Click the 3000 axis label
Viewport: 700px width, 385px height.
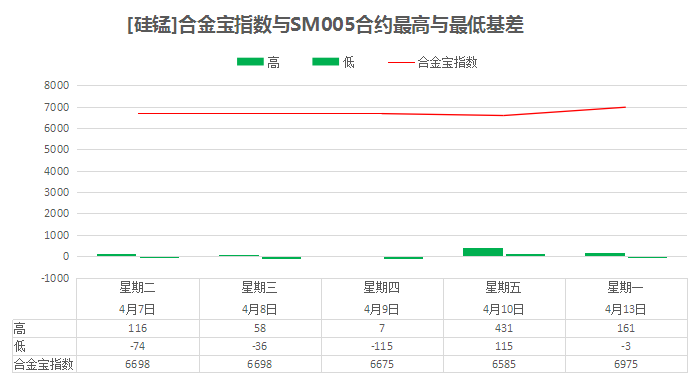[x=57, y=192]
